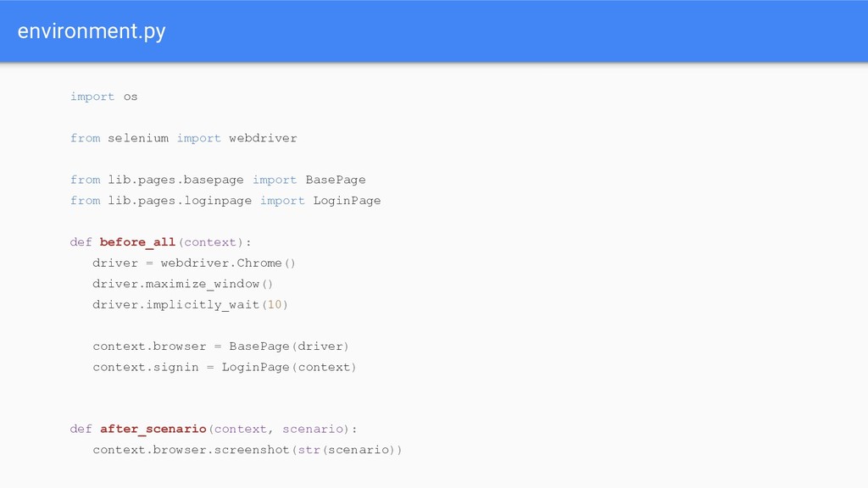Click the before_all function name
This screenshot has height=488, width=868.
point(137,242)
